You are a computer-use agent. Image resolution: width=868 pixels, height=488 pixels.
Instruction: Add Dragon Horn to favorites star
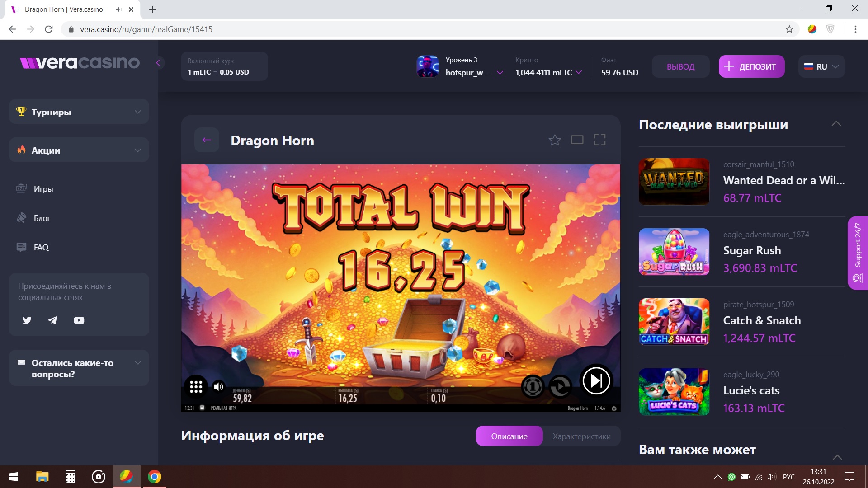[x=555, y=140]
